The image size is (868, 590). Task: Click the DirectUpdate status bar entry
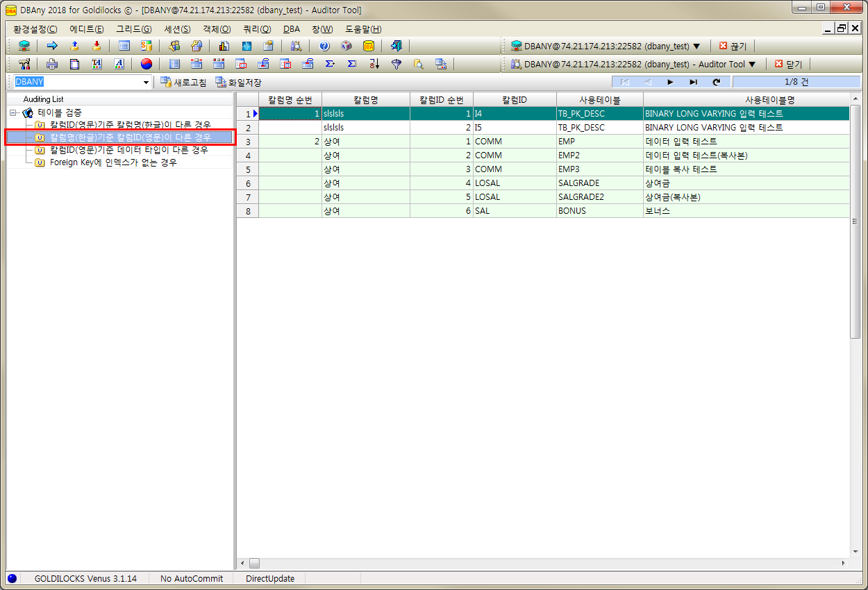click(x=270, y=578)
